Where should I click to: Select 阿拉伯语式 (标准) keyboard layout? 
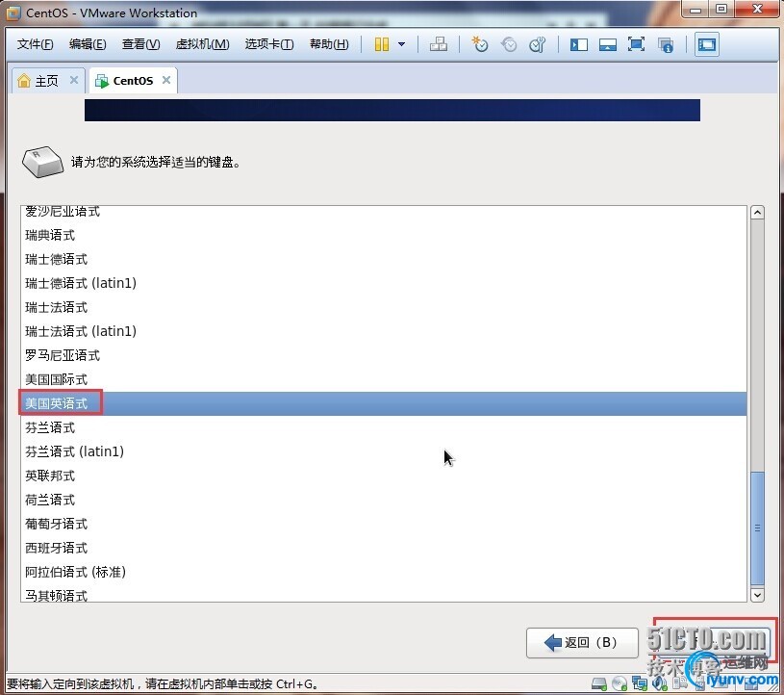[x=384, y=572]
